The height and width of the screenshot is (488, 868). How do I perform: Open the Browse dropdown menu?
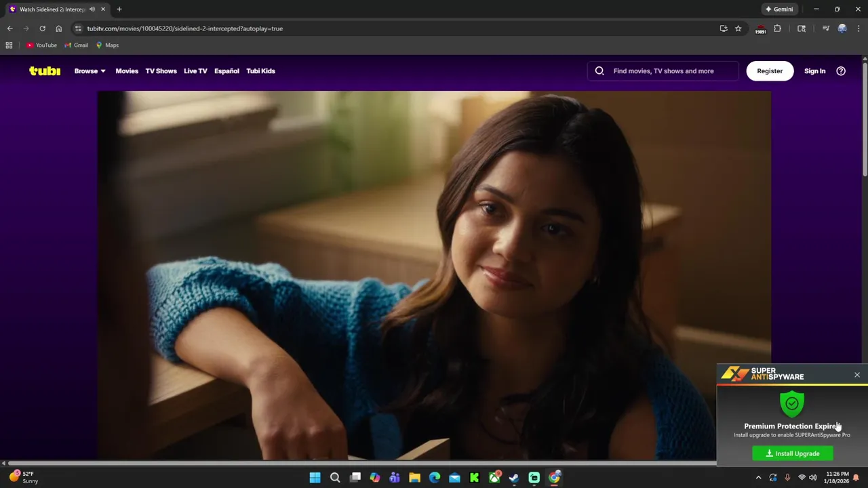pyautogui.click(x=90, y=70)
